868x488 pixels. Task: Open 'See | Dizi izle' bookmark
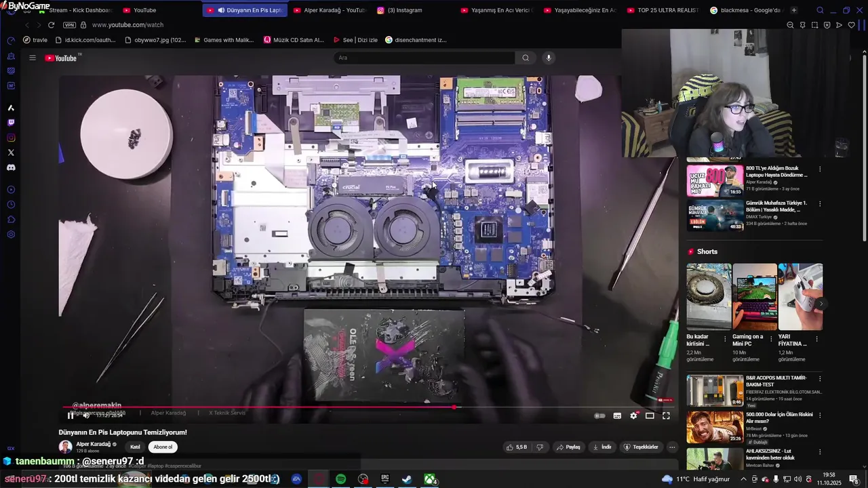click(x=355, y=40)
